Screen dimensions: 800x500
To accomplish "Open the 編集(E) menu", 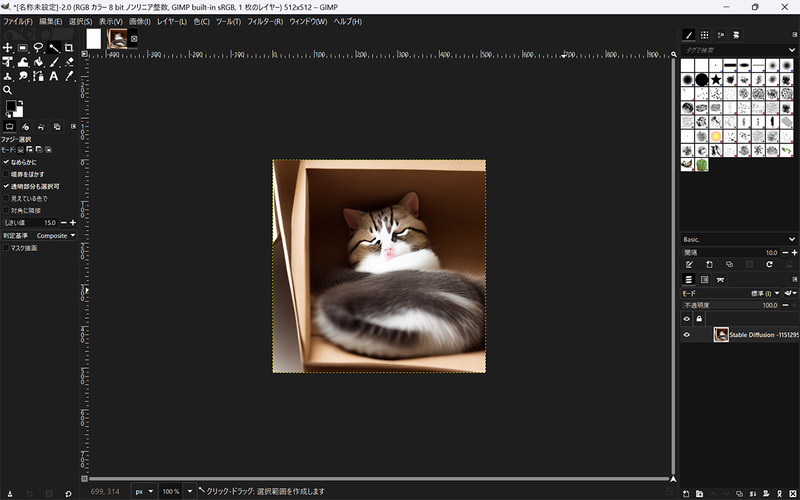I will (x=51, y=21).
